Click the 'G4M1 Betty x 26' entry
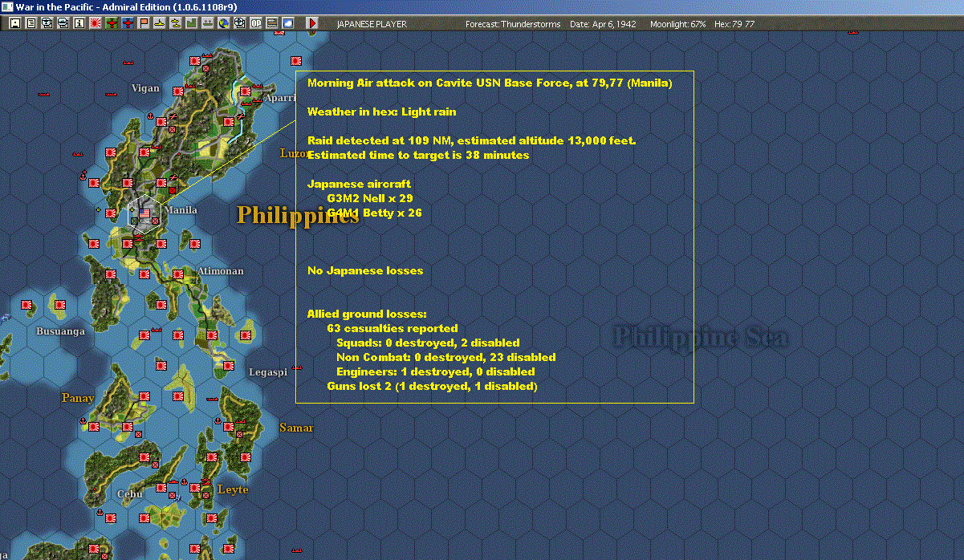Screen dimensions: 964x560 [374, 213]
